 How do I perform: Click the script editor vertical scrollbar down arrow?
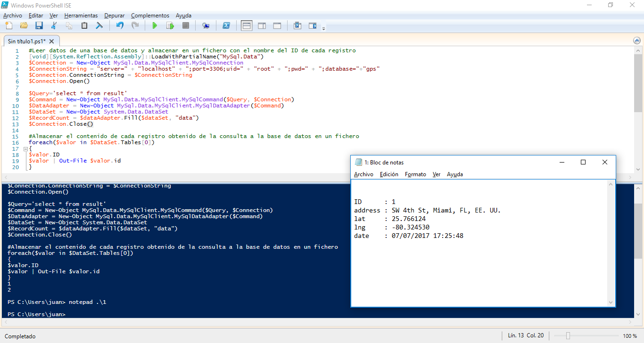click(x=637, y=169)
